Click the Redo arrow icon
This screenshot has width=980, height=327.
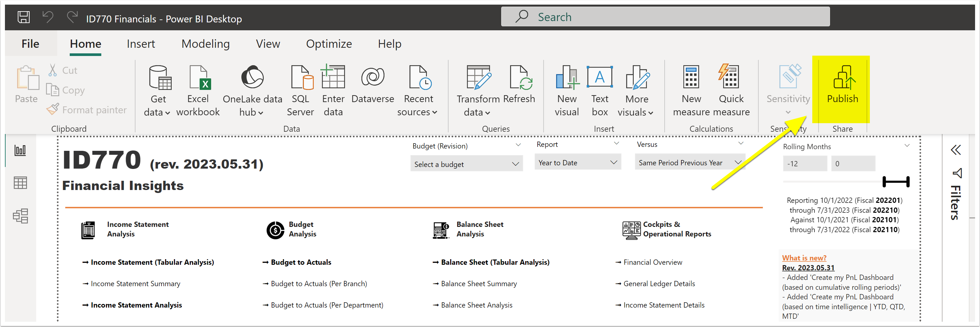(x=72, y=17)
